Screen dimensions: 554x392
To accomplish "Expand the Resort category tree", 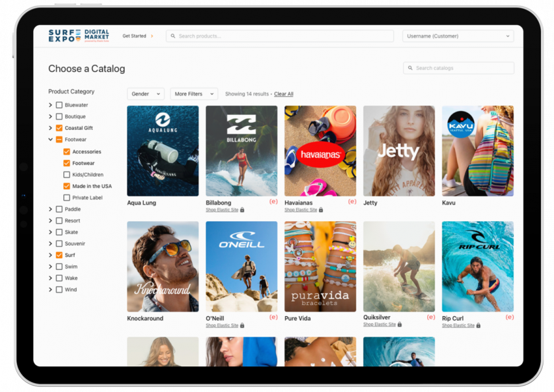I will coord(50,220).
